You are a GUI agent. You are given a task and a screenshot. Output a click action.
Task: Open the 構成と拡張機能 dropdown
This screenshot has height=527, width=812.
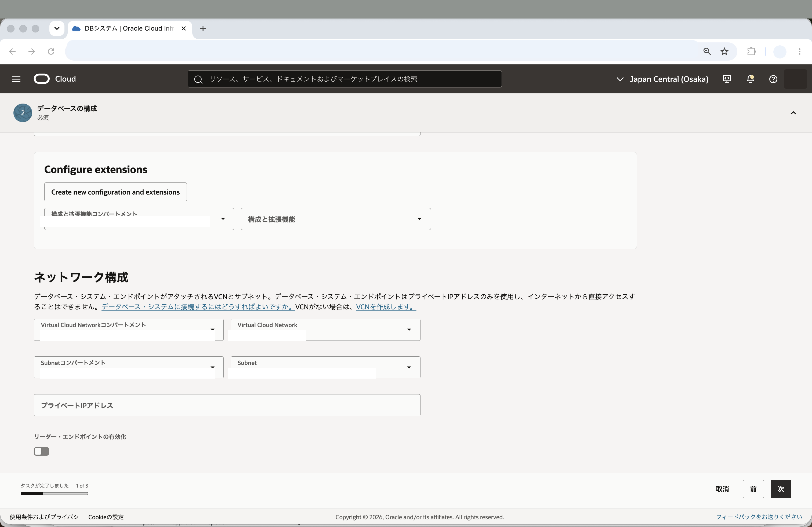[336, 219]
